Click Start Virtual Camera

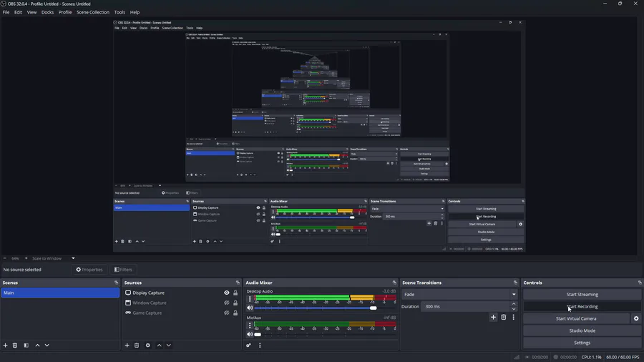click(x=576, y=318)
